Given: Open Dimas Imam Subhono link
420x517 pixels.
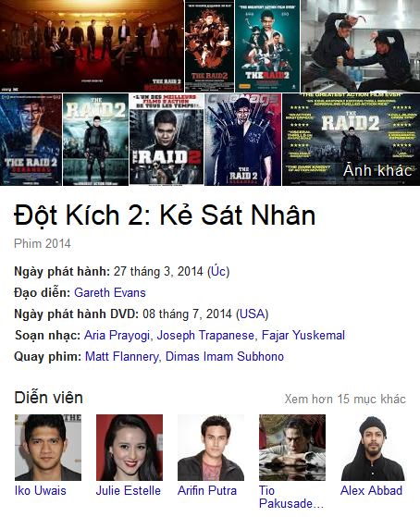Looking at the screenshot, I should tap(225, 356).
